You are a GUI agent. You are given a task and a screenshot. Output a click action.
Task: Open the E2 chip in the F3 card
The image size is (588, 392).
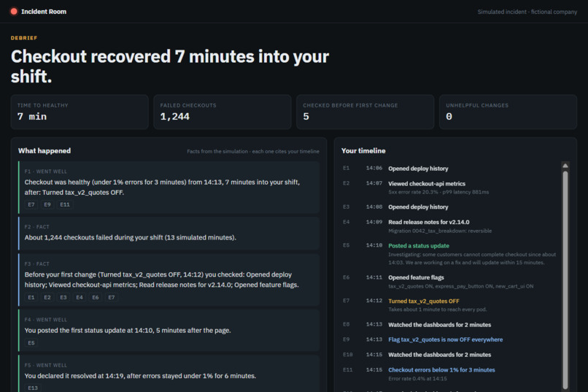tap(47, 297)
